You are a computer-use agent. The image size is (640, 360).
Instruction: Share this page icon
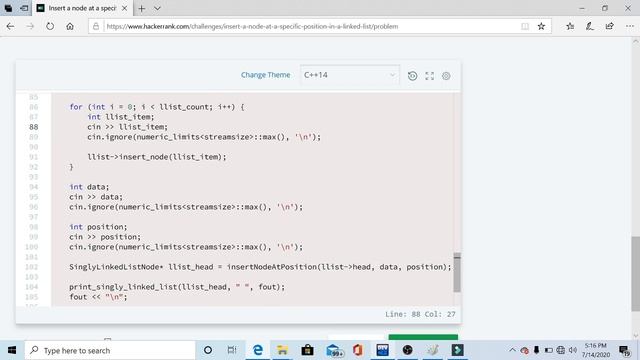(x=610, y=27)
